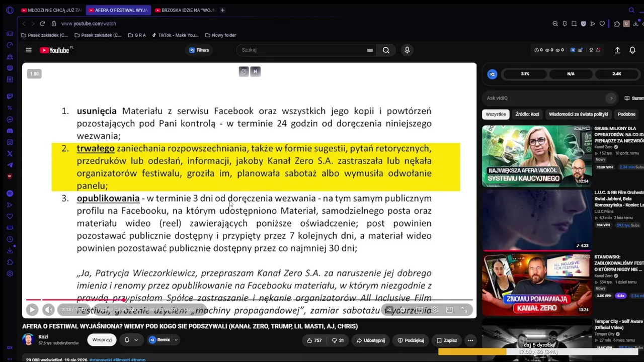644x362 pixels.
Task: Open YouTube notifications bell
Action: (x=632, y=50)
